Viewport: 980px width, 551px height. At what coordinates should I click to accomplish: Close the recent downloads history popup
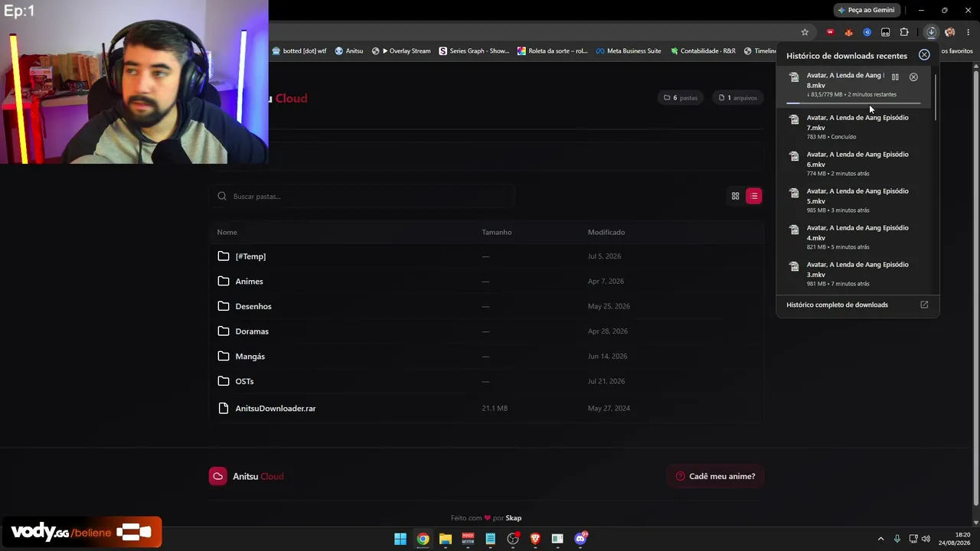[924, 55]
